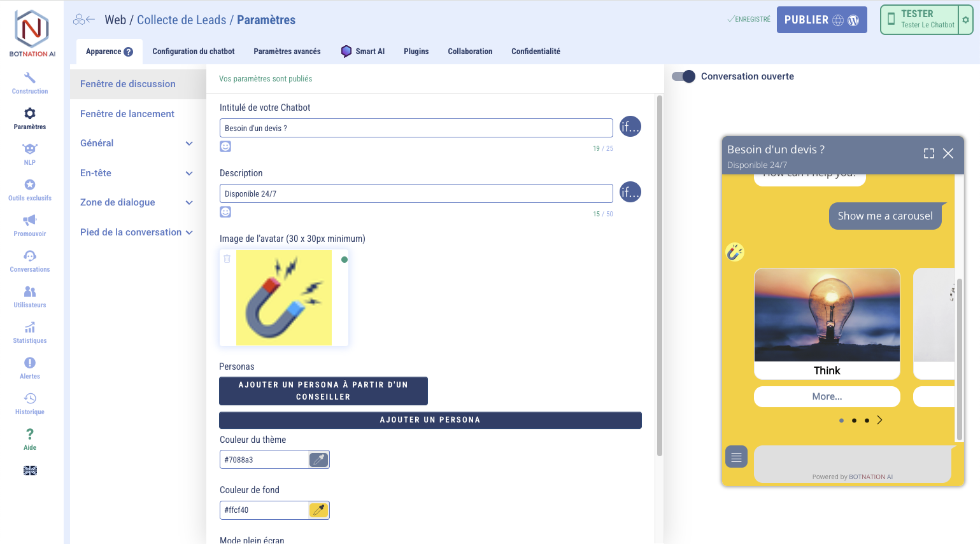Click the AJOUTER UN PERSONA button
This screenshot has height=544, width=980.
(x=430, y=420)
